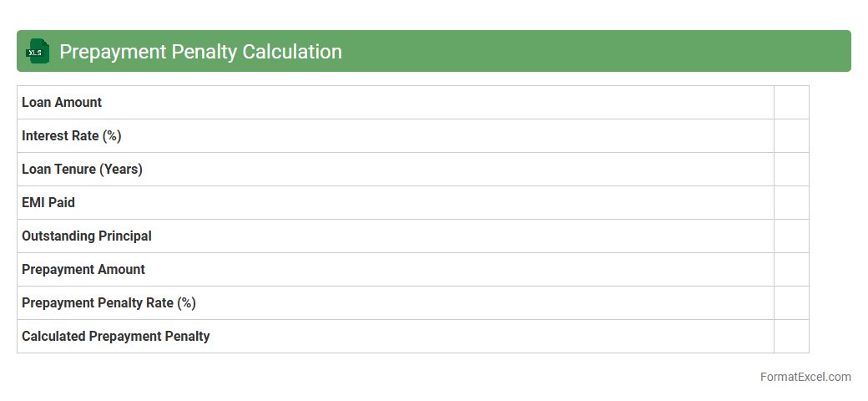The width and height of the screenshot is (868, 401).
Task: Select the Prepayment Amount label
Action: pyautogui.click(x=83, y=269)
